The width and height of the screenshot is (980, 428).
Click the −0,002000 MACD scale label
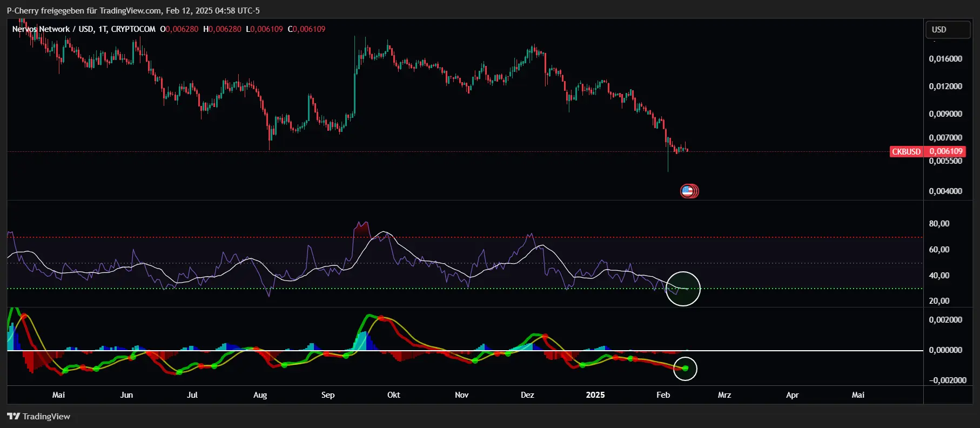click(948, 380)
